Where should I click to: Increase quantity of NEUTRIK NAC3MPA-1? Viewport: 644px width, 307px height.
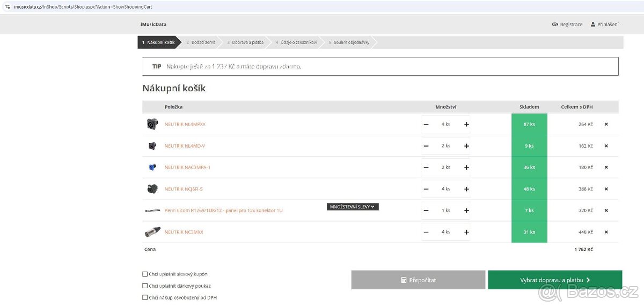tap(466, 167)
